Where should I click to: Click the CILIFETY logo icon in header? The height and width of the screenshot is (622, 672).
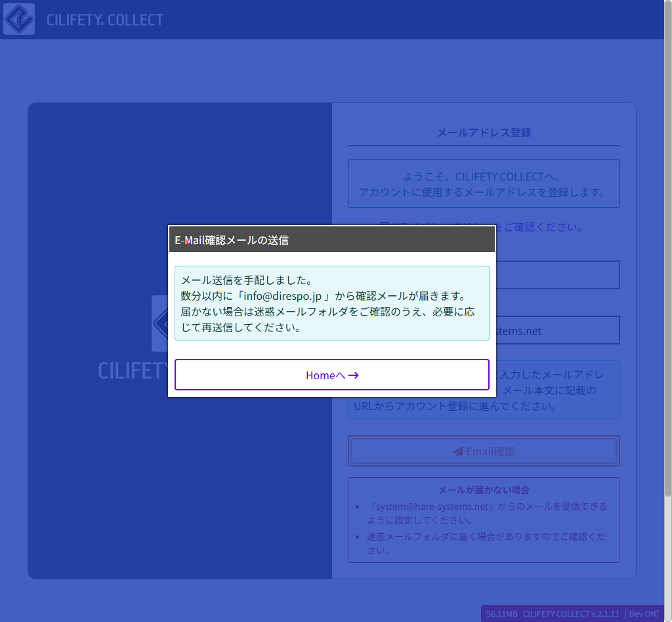point(19,19)
